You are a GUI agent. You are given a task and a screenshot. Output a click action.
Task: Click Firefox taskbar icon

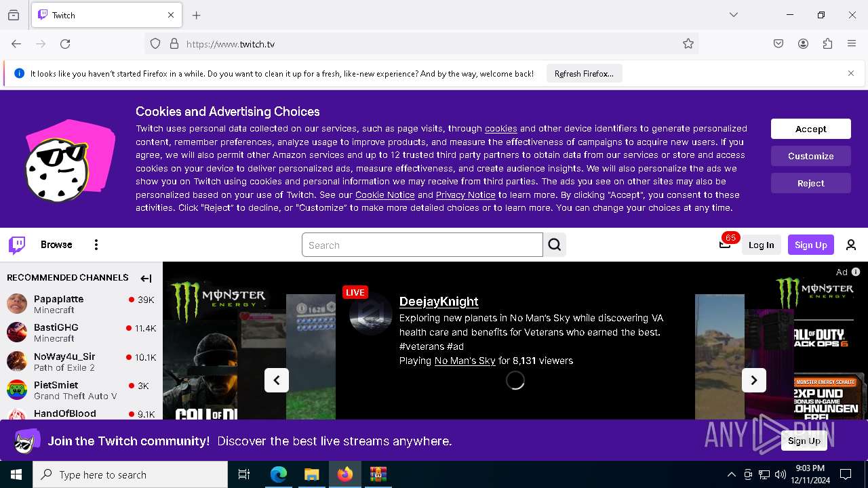pos(345,474)
